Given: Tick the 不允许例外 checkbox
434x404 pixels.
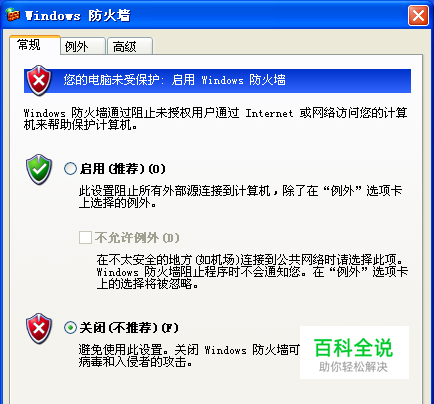Looking at the screenshot, I should (x=85, y=238).
